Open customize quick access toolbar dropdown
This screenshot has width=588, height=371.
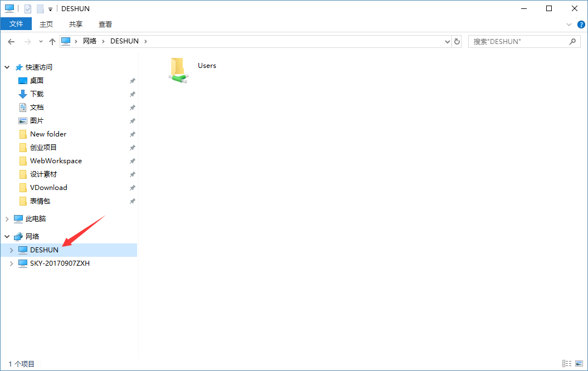pos(50,9)
